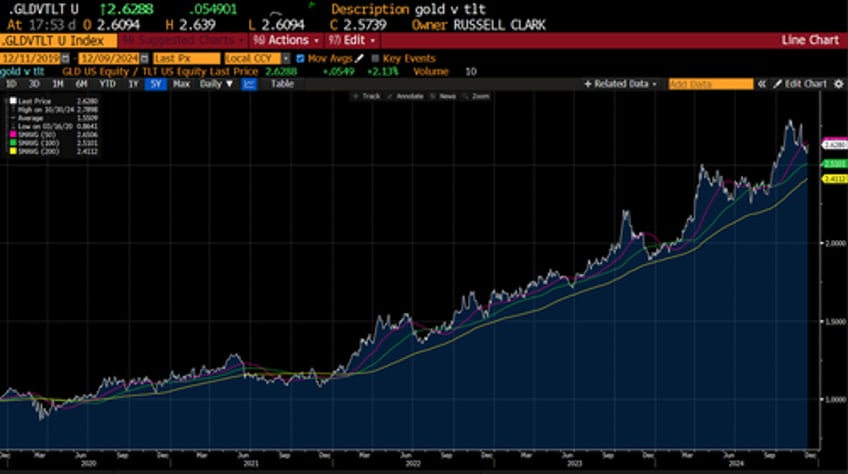Click the +2.13% change value

[x=382, y=71]
